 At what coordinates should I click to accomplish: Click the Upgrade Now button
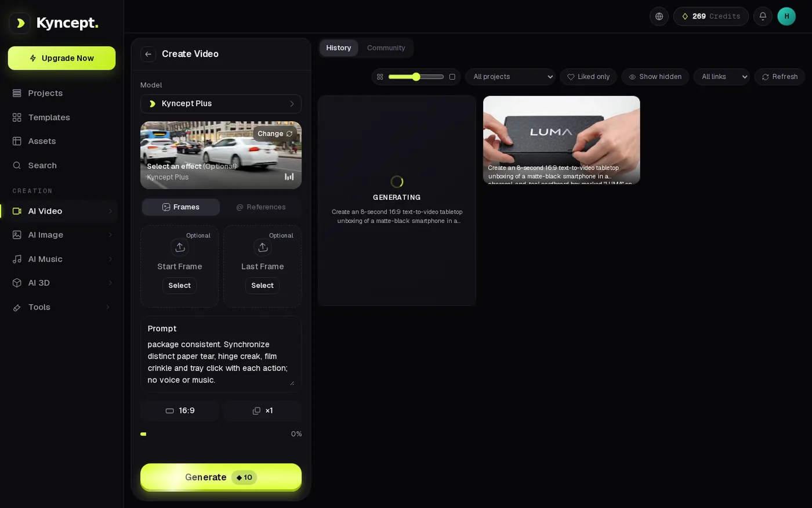coord(61,58)
